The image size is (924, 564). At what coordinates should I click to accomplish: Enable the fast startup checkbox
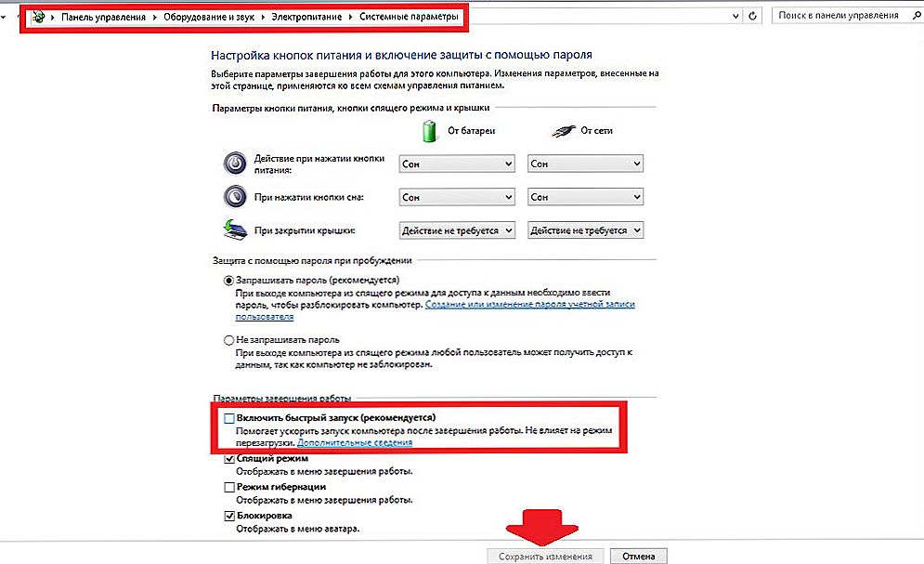[x=229, y=418]
